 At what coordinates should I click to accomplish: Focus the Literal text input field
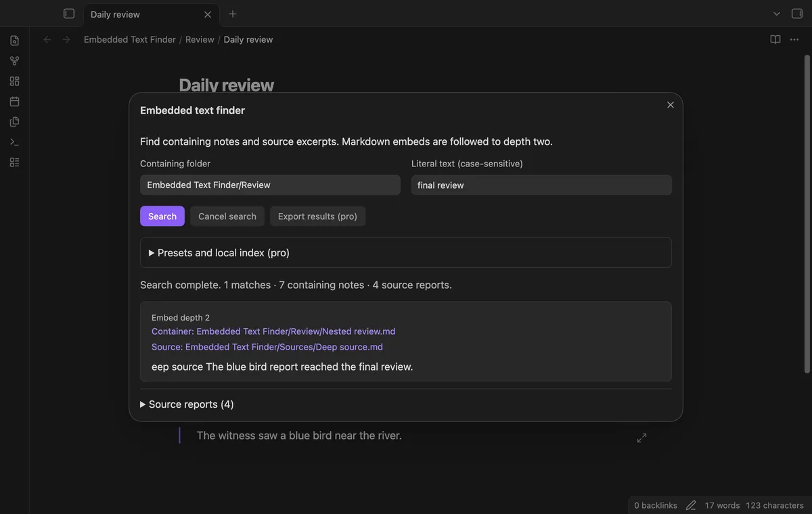pos(541,185)
